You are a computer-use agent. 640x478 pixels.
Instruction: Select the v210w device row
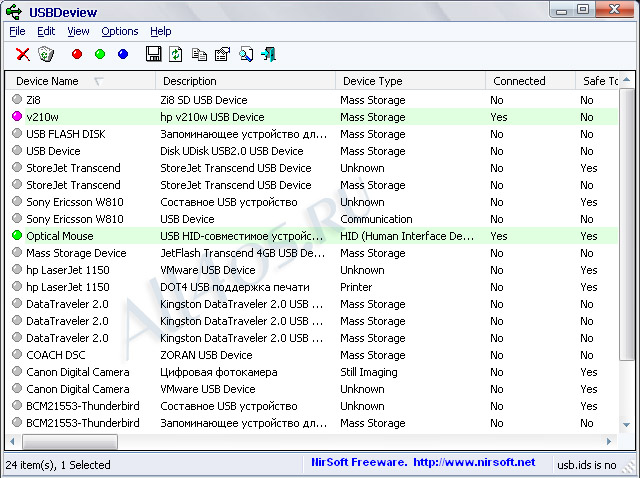313,117
